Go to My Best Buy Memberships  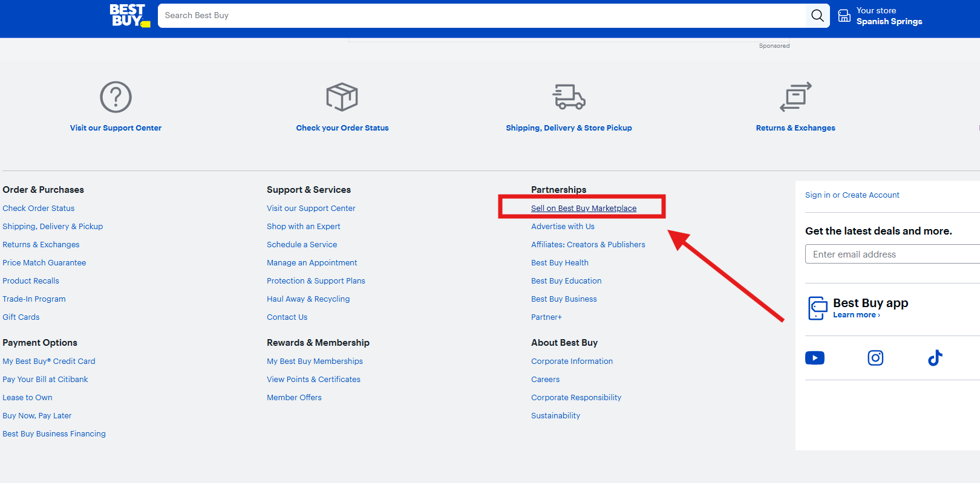tap(315, 361)
